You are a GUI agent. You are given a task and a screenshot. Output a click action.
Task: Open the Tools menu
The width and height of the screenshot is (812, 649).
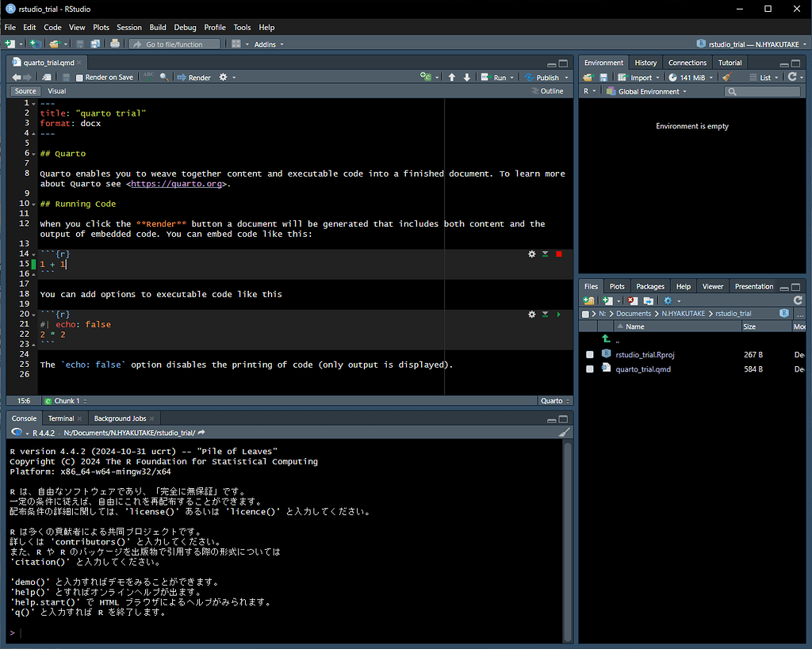242,28
